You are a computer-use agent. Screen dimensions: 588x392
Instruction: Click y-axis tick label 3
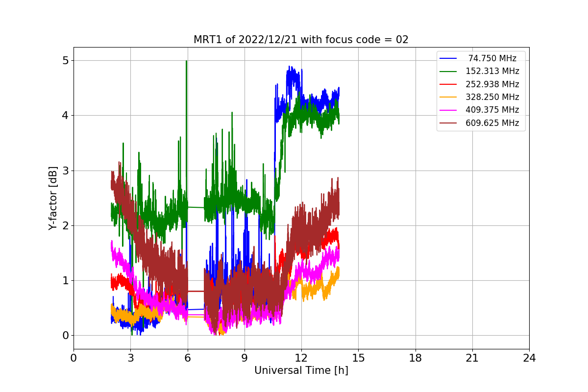pyautogui.click(x=65, y=171)
